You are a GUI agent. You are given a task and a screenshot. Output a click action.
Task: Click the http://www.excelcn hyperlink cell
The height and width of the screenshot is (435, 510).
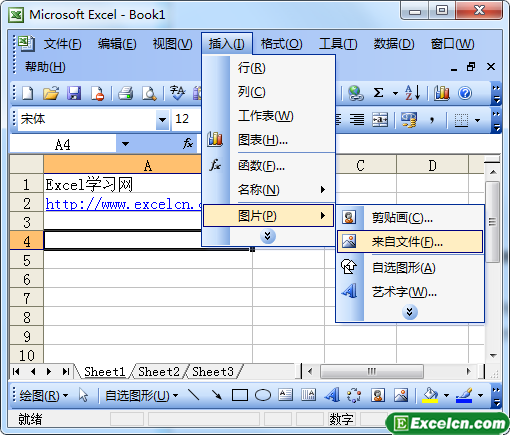[123, 204]
